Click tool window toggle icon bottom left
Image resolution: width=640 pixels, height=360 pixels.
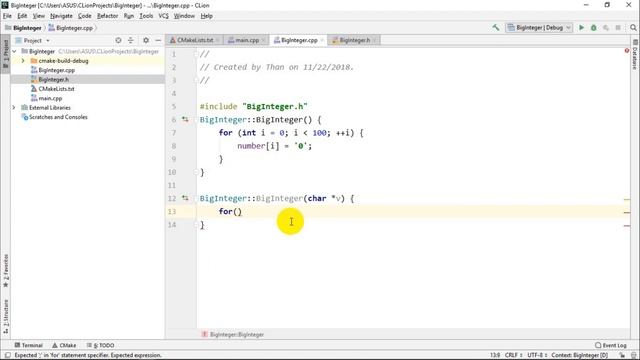[x=7, y=356]
